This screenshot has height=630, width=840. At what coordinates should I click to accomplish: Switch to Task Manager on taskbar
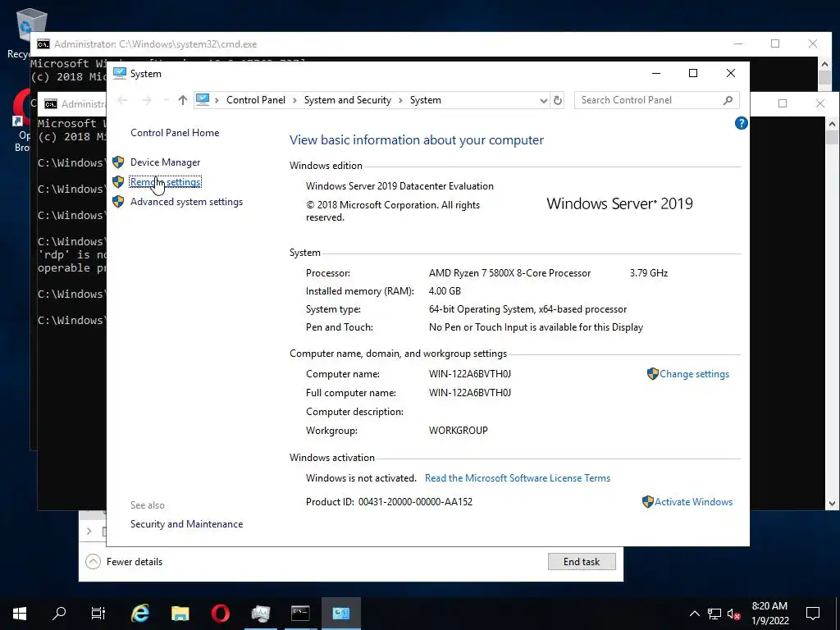[x=260, y=614]
